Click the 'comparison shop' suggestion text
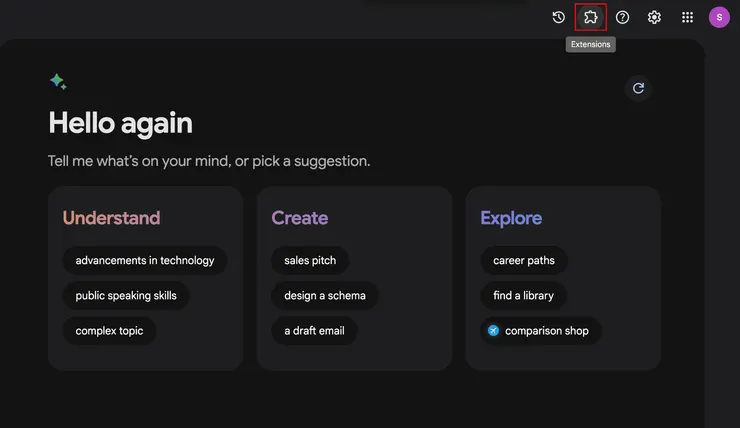Viewport: 740px width, 428px height. pyautogui.click(x=547, y=331)
